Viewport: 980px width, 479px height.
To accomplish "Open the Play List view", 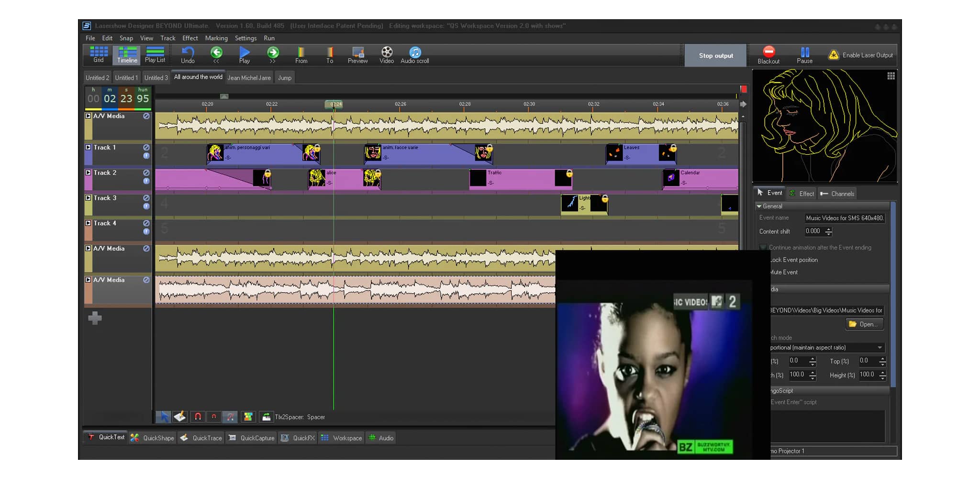I will pos(155,54).
